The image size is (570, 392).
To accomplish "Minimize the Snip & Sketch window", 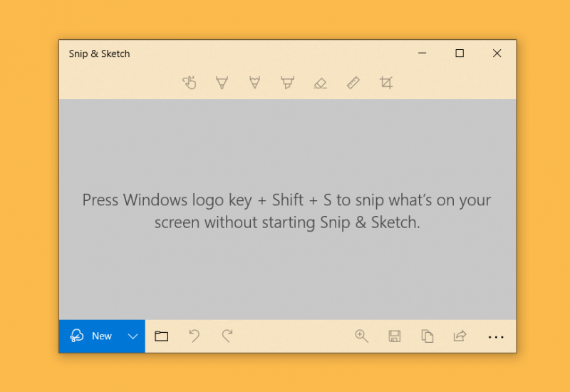I will (x=422, y=53).
